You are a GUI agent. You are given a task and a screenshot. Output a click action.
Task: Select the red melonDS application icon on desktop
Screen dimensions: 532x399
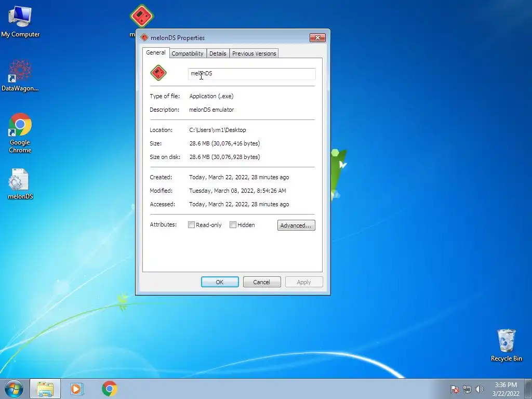point(142,16)
